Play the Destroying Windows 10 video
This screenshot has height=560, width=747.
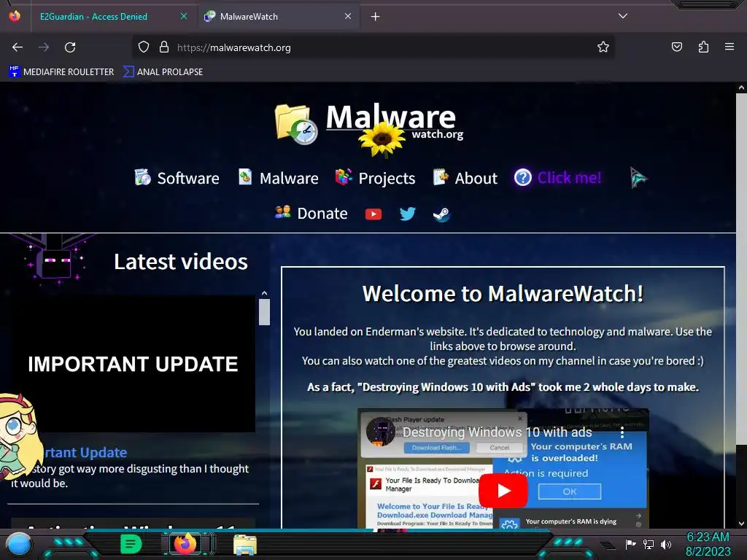coord(503,491)
